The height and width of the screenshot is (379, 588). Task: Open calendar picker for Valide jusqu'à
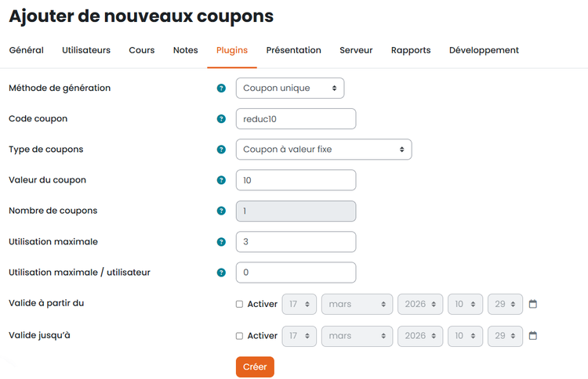click(533, 336)
